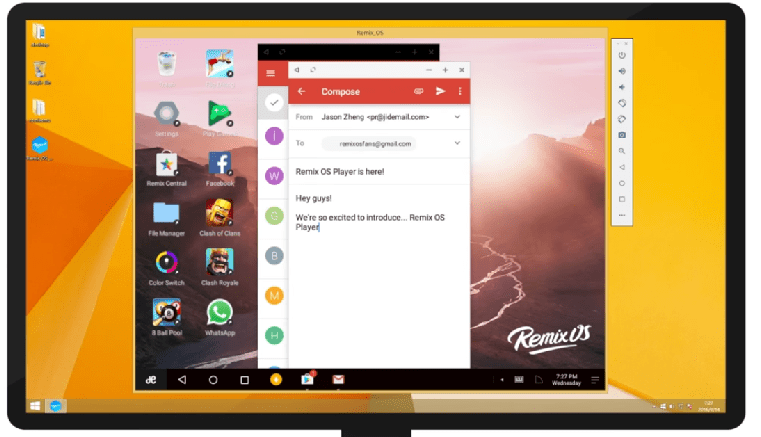
Task: Select conversation with purple W avatar
Action: click(274, 176)
